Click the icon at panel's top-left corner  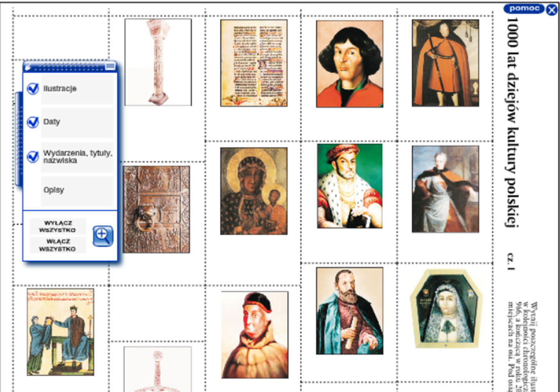28,67
